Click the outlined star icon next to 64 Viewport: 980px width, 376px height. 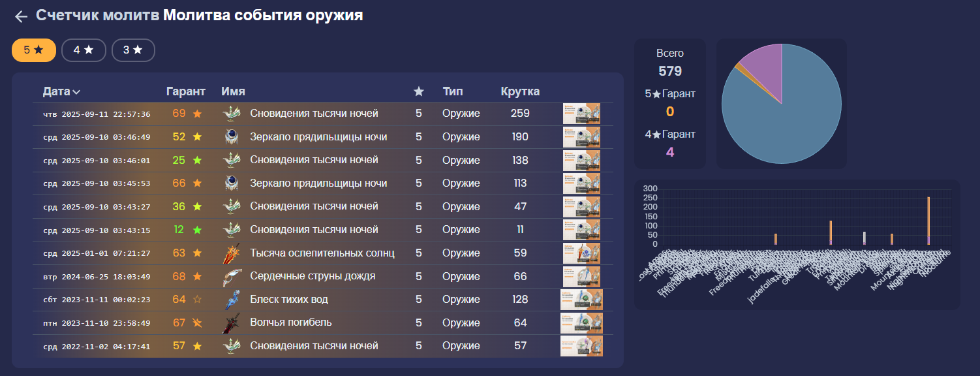tap(197, 300)
